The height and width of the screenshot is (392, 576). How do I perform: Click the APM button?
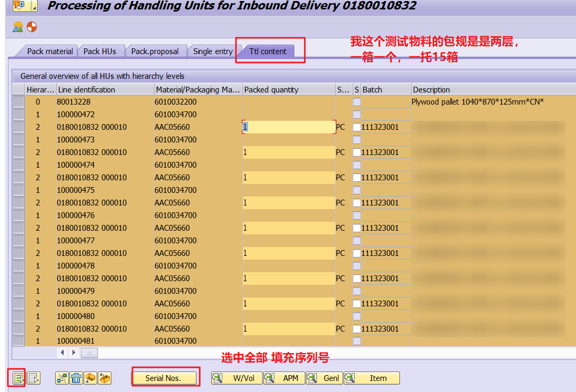click(291, 378)
